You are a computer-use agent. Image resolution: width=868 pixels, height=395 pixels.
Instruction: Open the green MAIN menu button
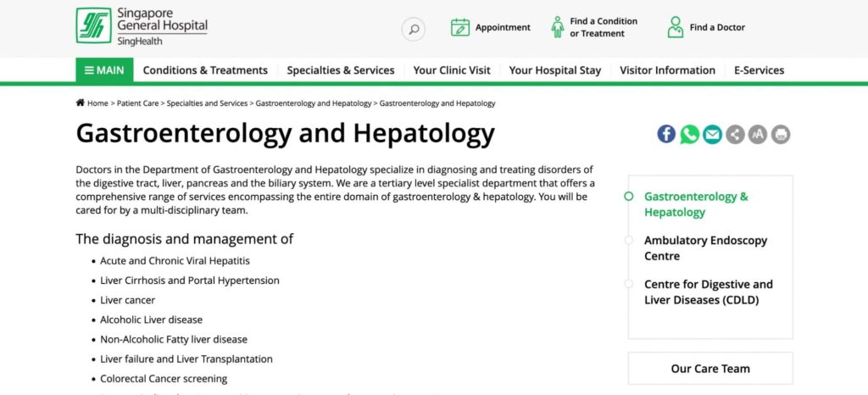104,70
